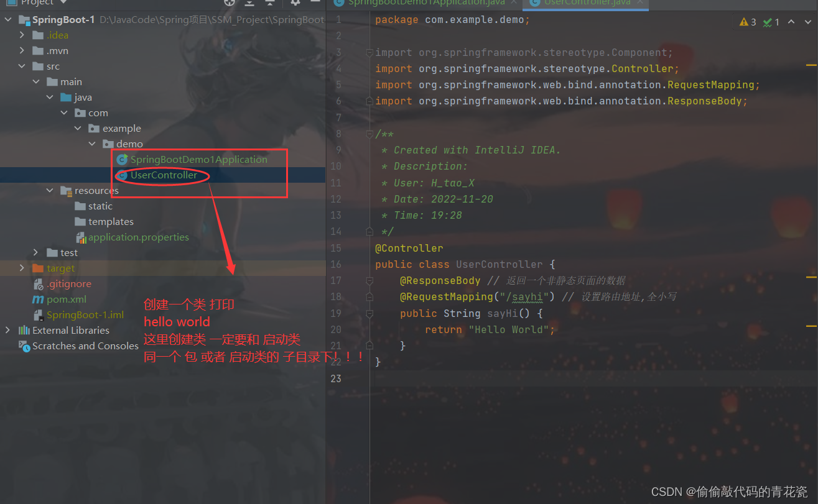Toggle fold marker at @ResponseBody line 17
Screen dimensions: 818x504
[369, 281]
